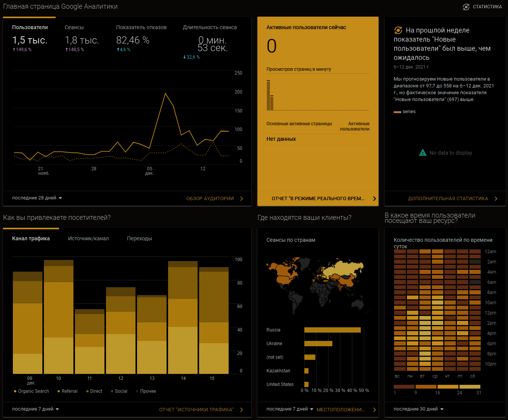This screenshot has width=508, height=420.
Task: Click the Прочее legend dot
Action: click(137, 391)
